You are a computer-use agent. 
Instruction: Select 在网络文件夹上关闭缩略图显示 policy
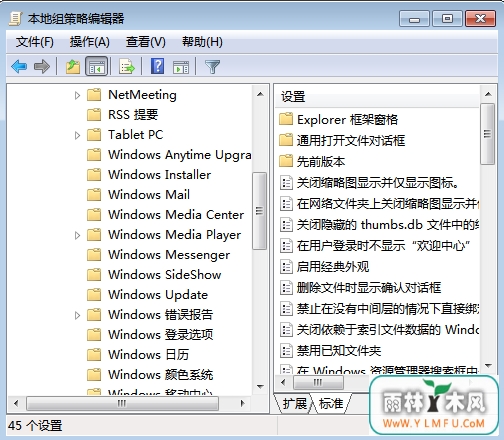[x=379, y=203]
